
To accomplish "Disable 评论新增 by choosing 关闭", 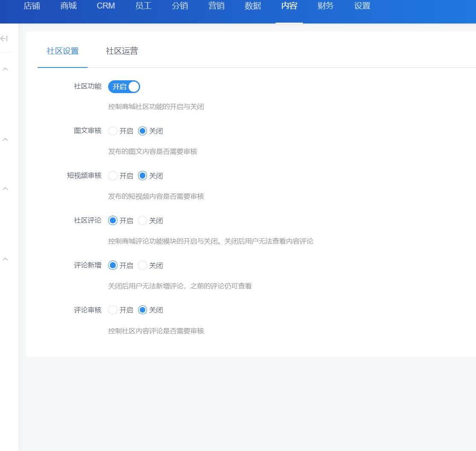I will (x=143, y=266).
